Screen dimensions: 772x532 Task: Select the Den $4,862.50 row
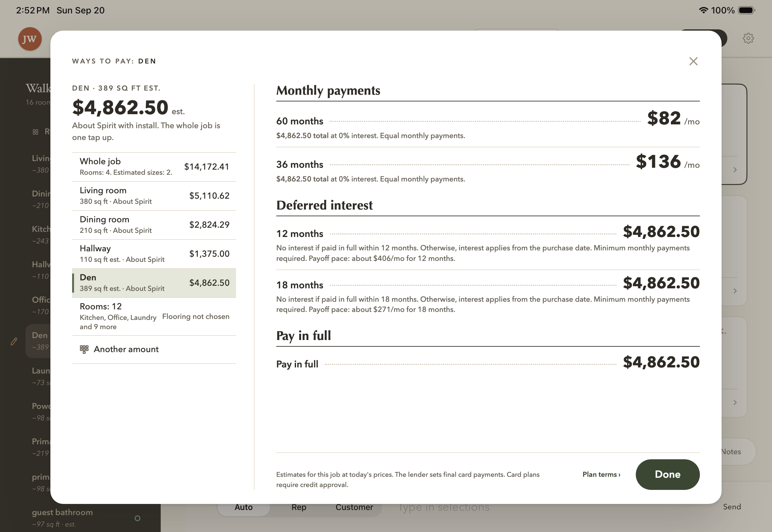click(x=154, y=283)
